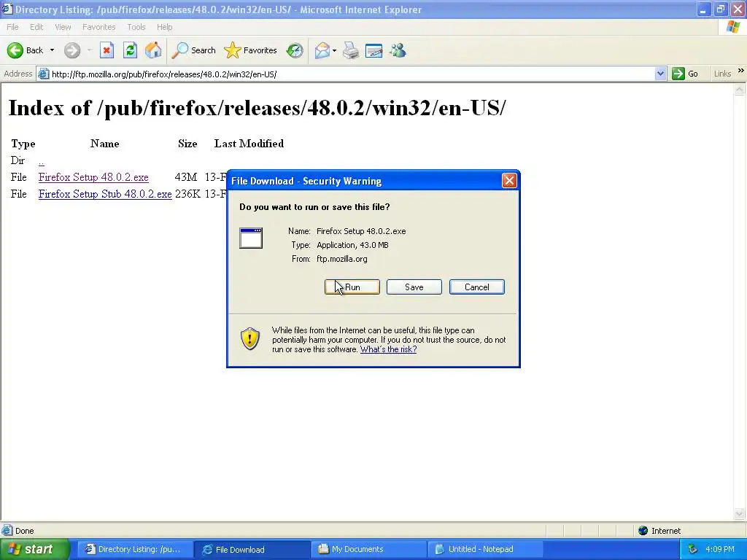Click the grayed Forward arrow button

point(72,50)
